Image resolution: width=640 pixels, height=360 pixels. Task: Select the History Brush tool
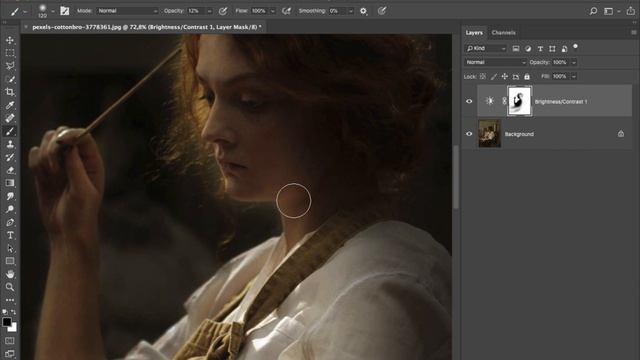coord(10,157)
